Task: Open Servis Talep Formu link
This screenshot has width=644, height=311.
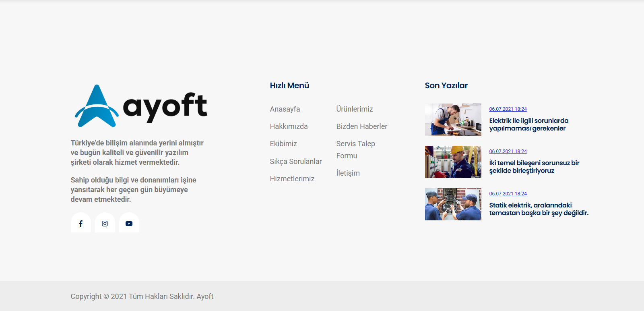Action: tap(356, 150)
